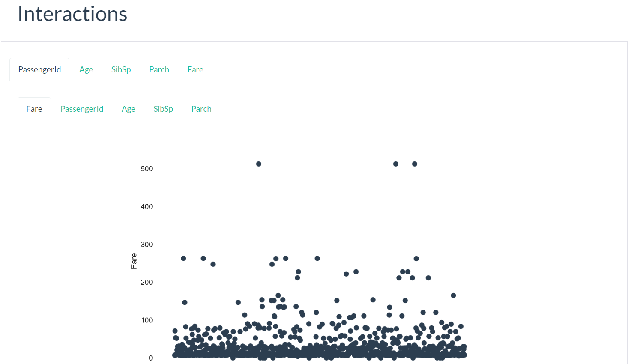631x364 pixels.
Task: Click the Fare y-axis label
Action: coord(134,261)
